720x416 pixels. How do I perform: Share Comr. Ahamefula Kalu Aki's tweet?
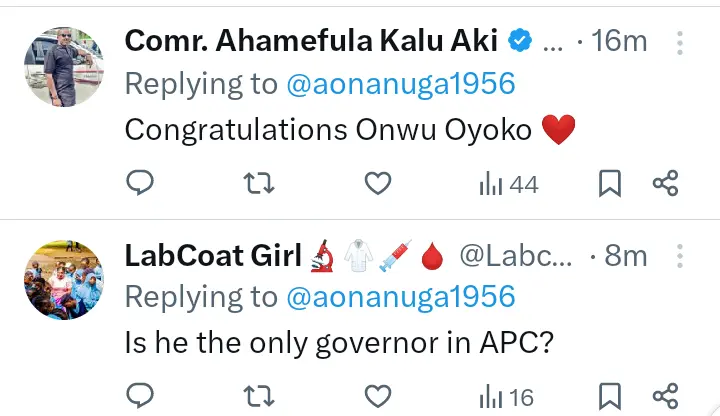coord(666,183)
